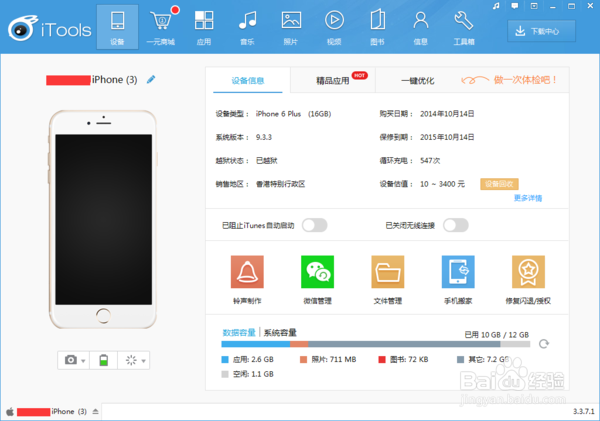Open the 修复闪退/授权 repair icon
The image size is (600, 421).
click(x=528, y=272)
